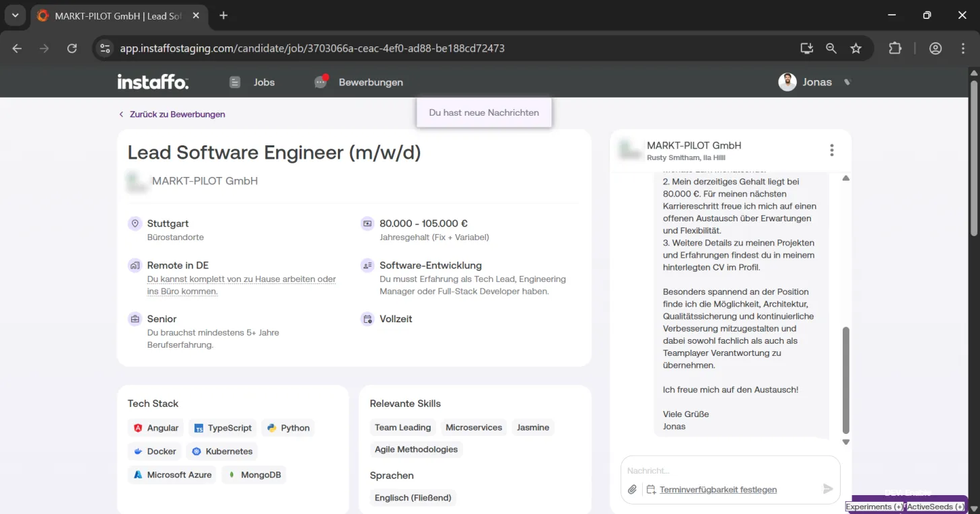This screenshot has width=980, height=514.
Task: Expand the ActiveSeeds (+) panel
Action: pyautogui.click(x=936, y=507)
